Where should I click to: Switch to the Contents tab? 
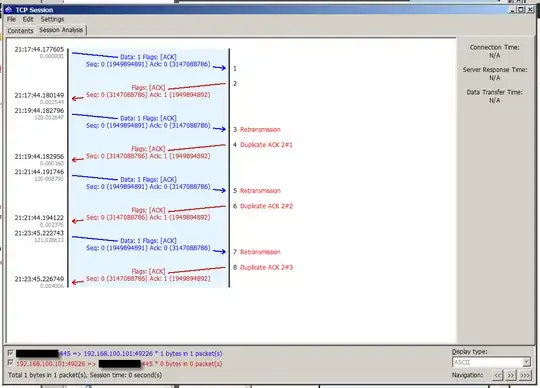[20, 31]
